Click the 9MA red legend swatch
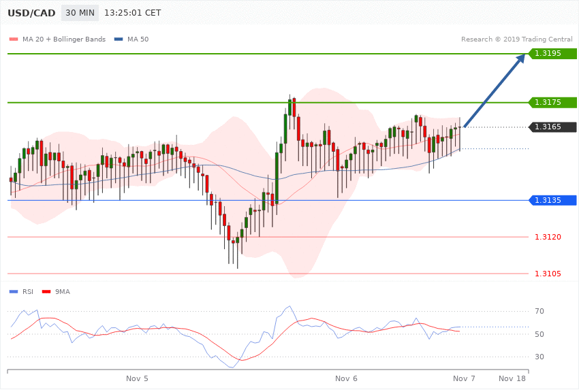The height and width of the screenshot is (392, 579). 46,292
